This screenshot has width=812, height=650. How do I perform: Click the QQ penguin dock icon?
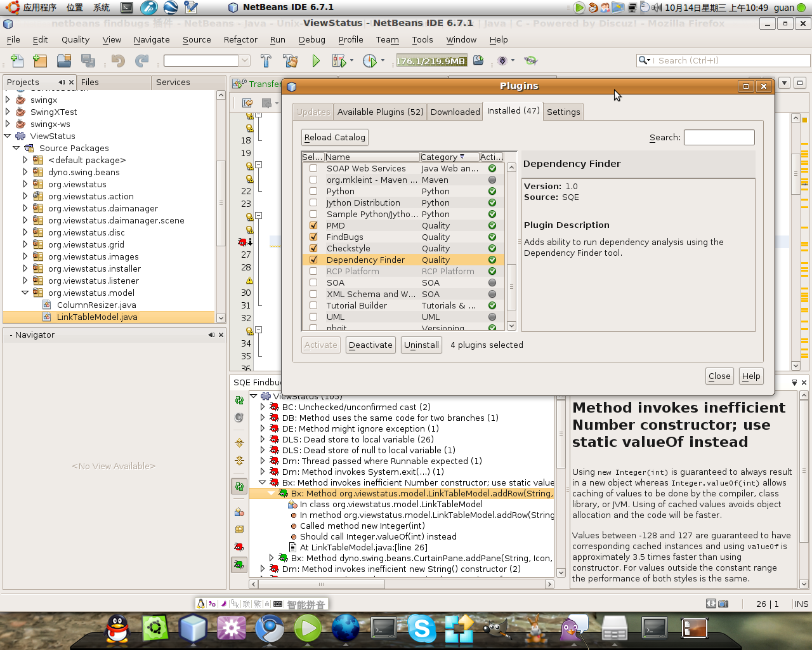point(117,628)
